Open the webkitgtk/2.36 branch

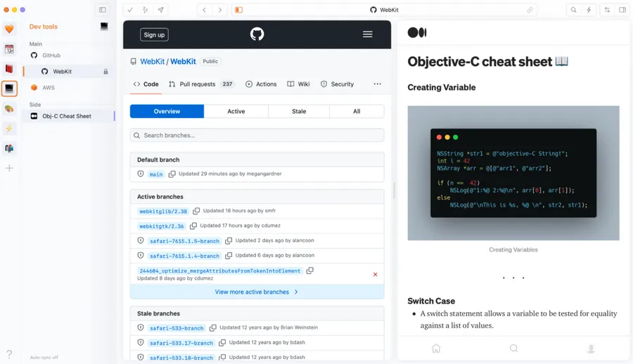pyautogui.click(x=162, y=226)
